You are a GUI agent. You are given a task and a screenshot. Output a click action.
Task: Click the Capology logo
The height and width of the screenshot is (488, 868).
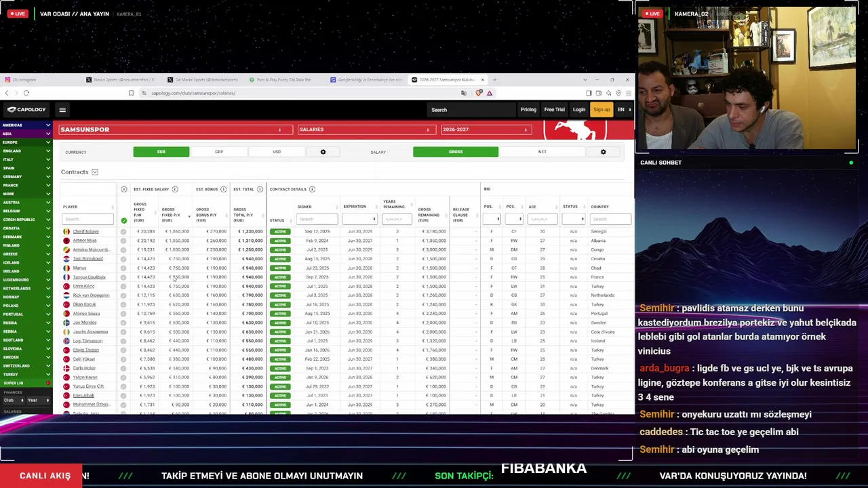tap(27, 110)
